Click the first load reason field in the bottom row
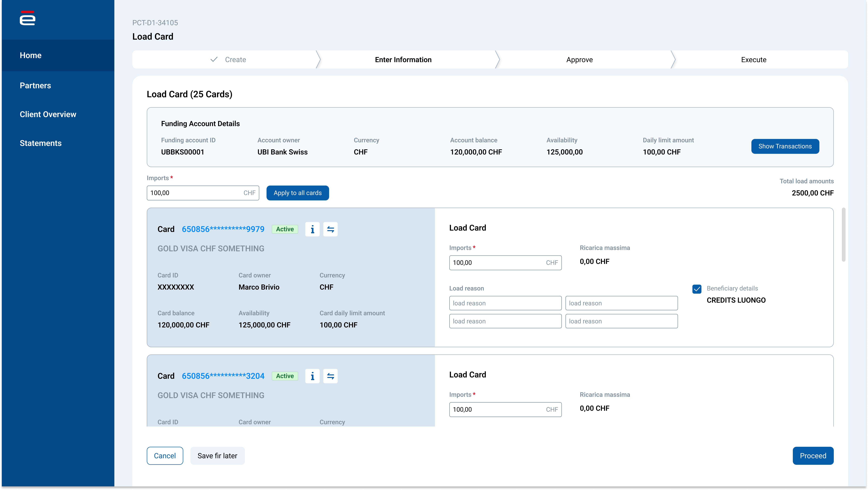The width and height of the screenshot is (868, 490). click(x=505, y=321)
